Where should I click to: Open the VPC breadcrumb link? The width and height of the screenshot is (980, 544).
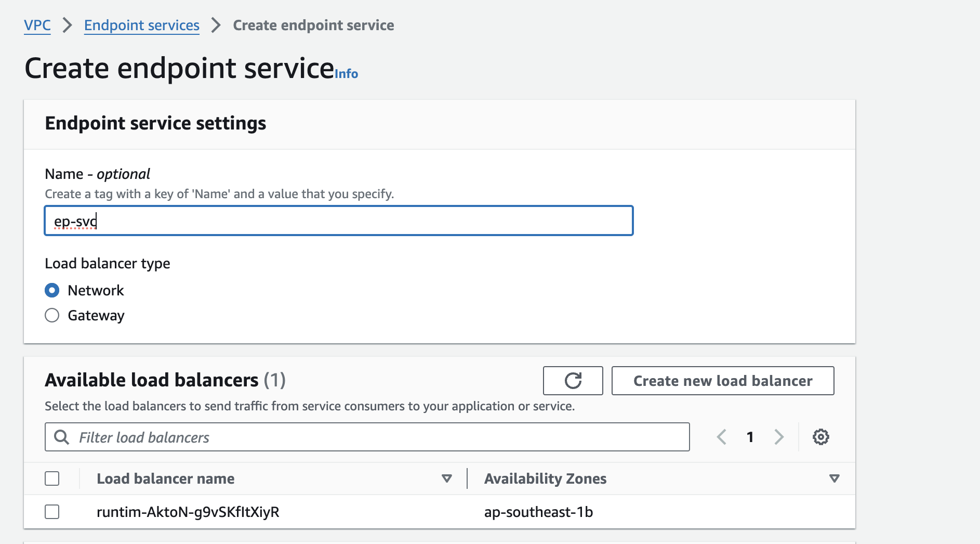pyautogui.click(x=37, y=25)
